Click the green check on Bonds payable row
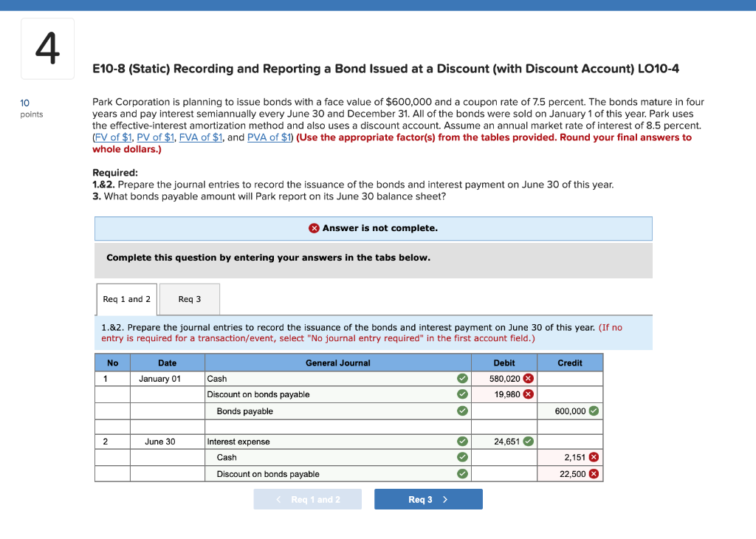This screenshot has height=539, width=756. click(x=461, y=410)
